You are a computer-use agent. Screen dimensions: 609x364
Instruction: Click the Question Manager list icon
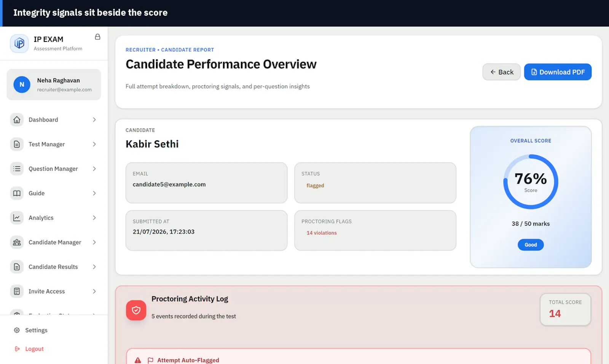click(x=17, y=168)
